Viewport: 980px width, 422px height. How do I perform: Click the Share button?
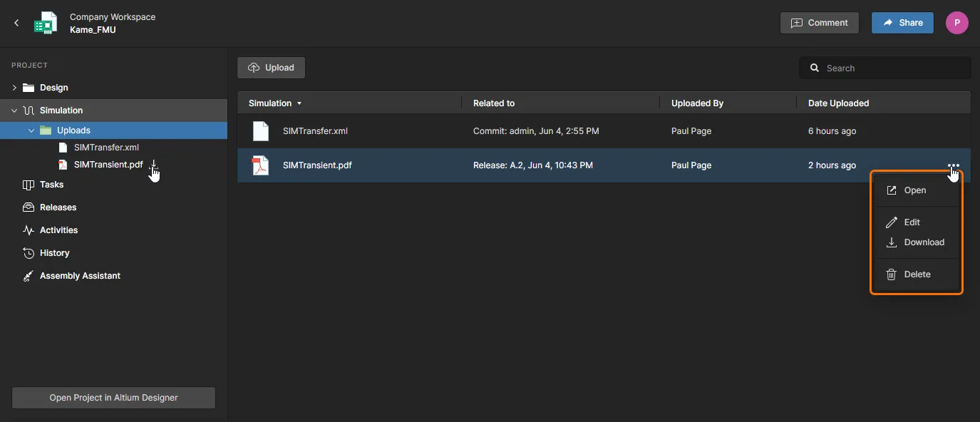(x=902, y=23)
